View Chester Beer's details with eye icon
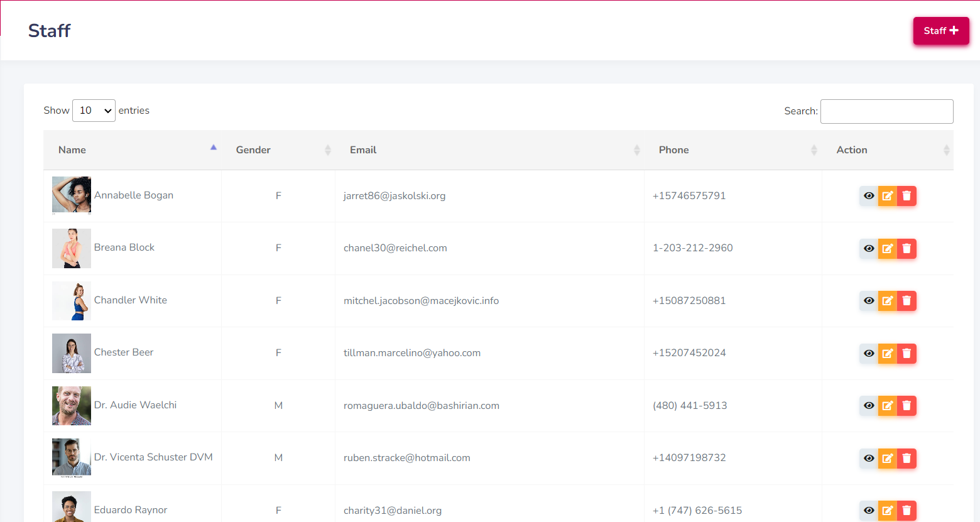The width and height of the screenshot is (980, 522). pos(869,354)
